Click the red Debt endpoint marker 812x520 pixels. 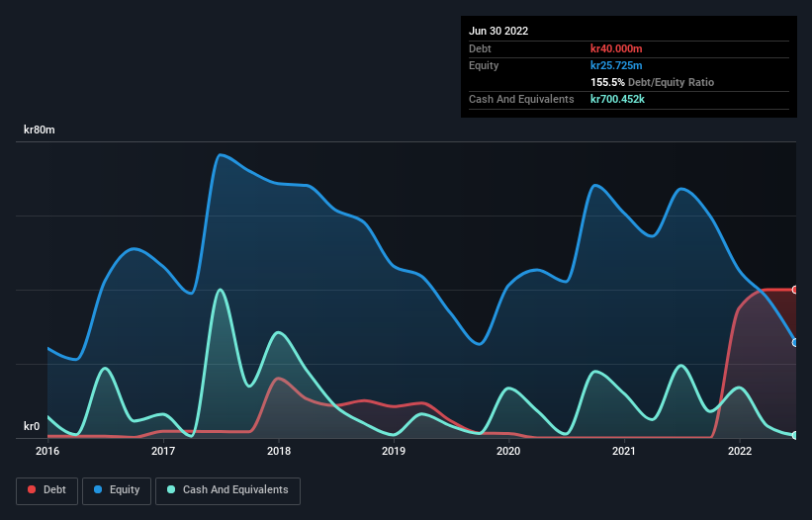coord(795,290)
